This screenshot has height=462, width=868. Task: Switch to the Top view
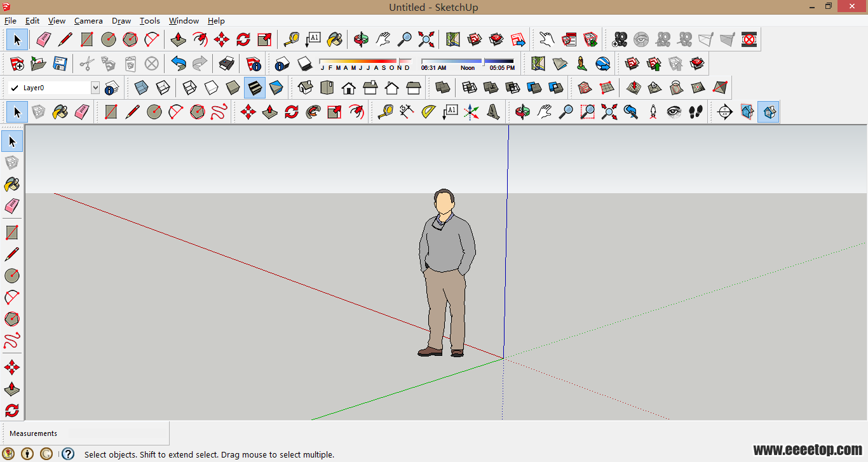(327, 87)
